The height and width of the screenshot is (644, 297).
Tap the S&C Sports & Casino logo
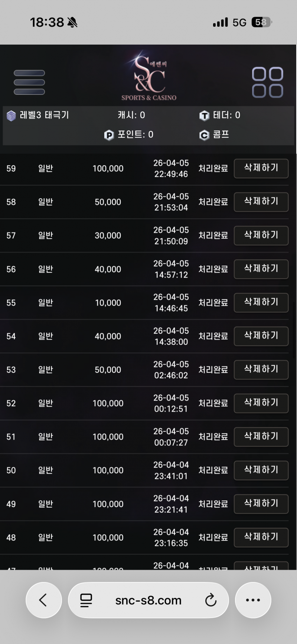point(149,78)
